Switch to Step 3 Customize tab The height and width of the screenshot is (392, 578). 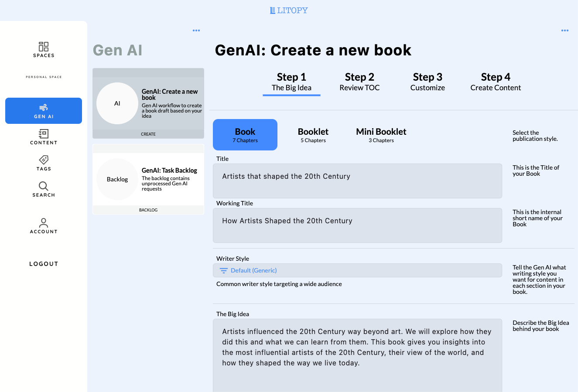coord(428,82)
